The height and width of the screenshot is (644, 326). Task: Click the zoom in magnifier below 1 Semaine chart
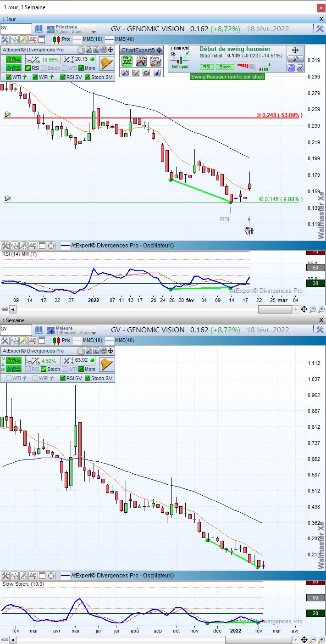[321, 640]
